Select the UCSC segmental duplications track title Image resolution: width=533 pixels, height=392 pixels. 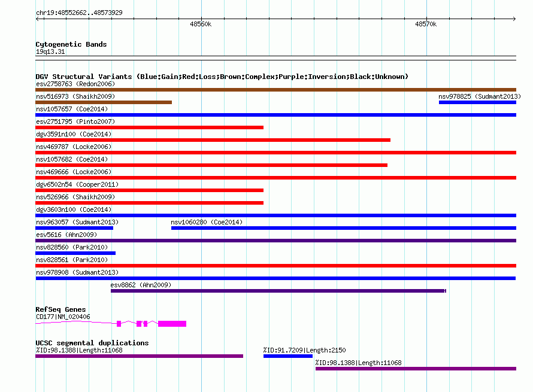click(92, 343)
